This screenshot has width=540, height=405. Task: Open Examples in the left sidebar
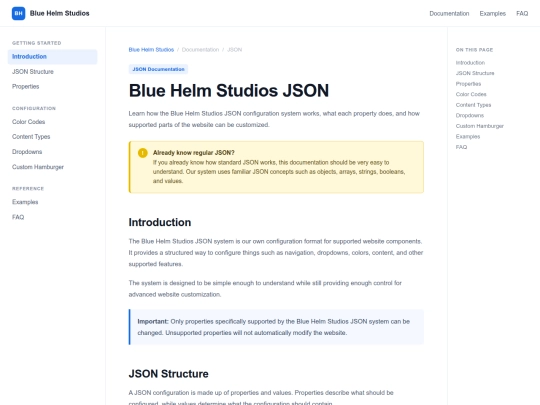click(x=53, y=202)
